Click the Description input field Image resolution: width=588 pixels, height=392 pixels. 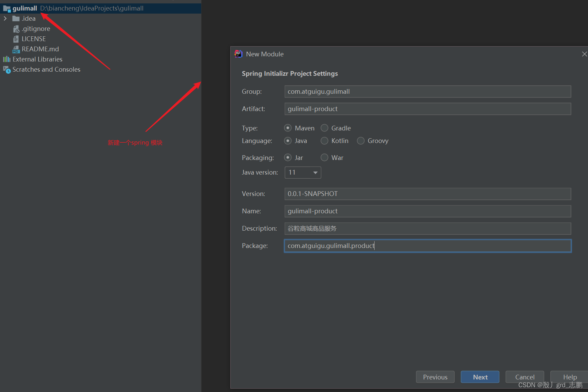428,229
